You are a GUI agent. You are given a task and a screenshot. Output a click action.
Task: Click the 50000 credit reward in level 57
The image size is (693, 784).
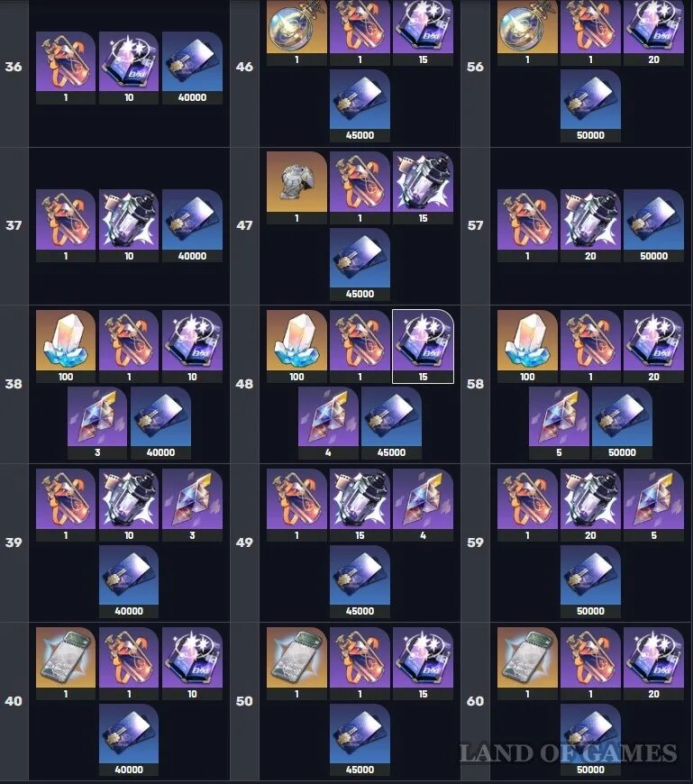point(653,226)
